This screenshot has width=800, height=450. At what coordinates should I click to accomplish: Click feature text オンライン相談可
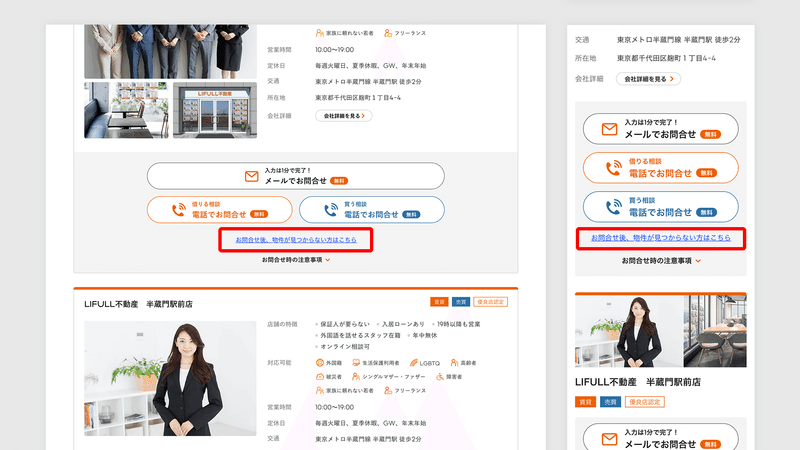point(345,346)
